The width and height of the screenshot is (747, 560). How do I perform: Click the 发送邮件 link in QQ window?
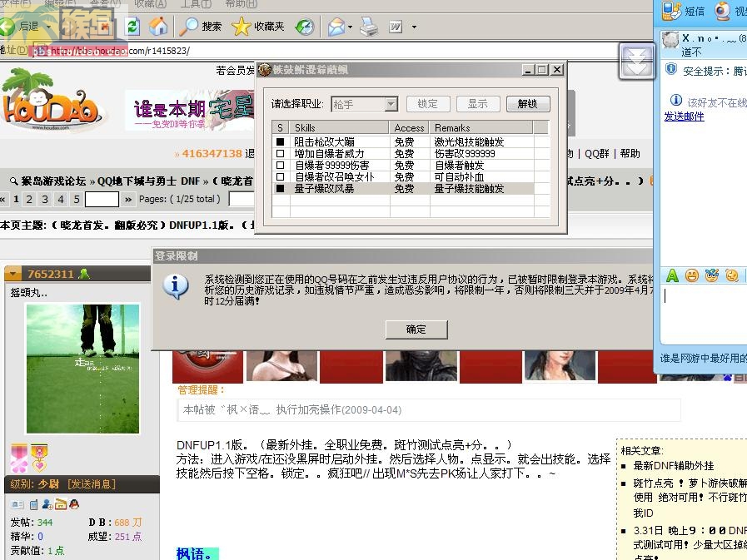click(x=684, y=116)
